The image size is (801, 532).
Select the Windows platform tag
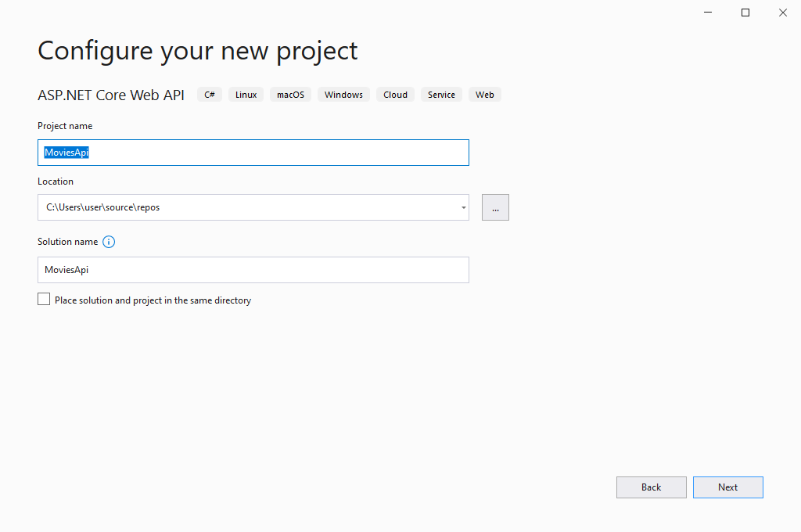343,94
